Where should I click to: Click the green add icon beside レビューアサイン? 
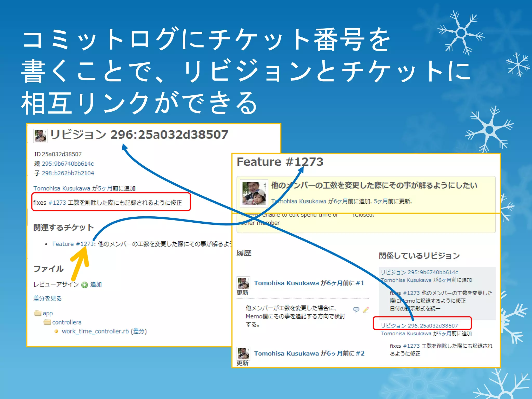pyautogui.click(x=85, y=285)
